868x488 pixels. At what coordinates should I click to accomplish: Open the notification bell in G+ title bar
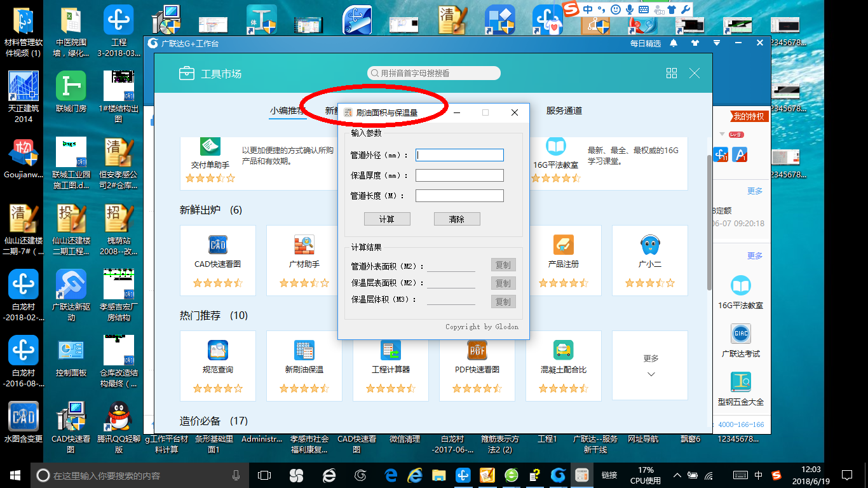pos(674,43)
